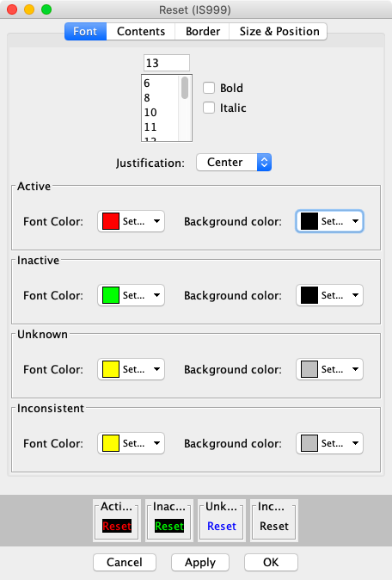
Task: Open Inactive font color Set dropdown
Action: tap(132, 295)
